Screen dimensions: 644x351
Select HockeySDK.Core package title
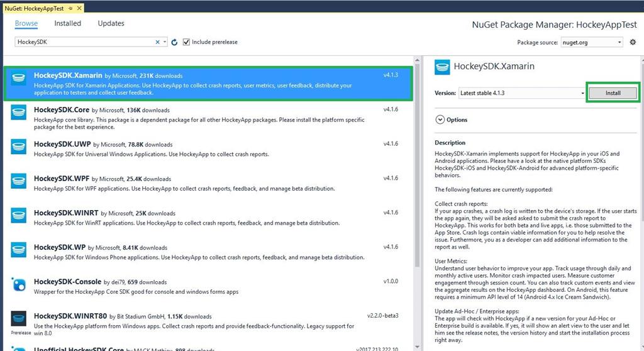click(62, 109)
